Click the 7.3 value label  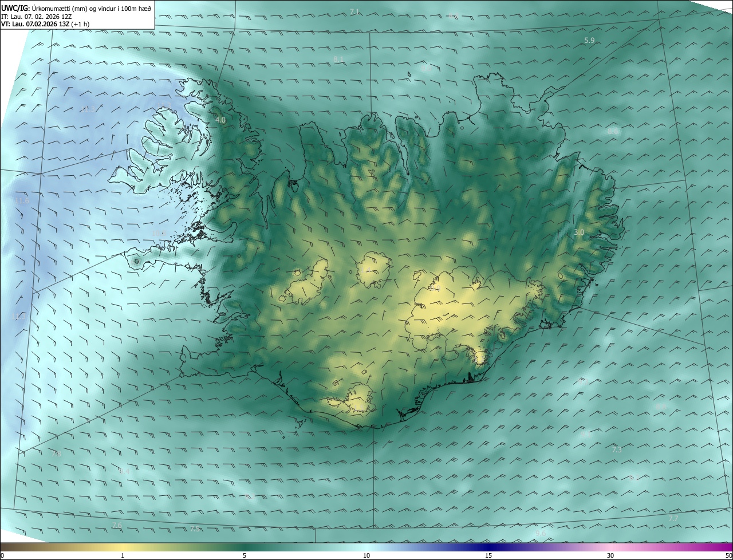point(617,450)
